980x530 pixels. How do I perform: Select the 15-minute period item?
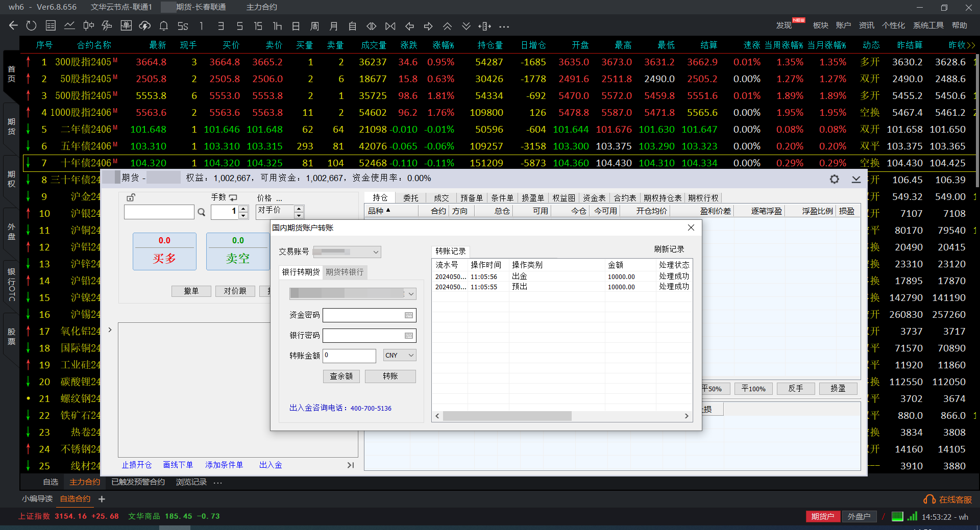pos(258,26)
